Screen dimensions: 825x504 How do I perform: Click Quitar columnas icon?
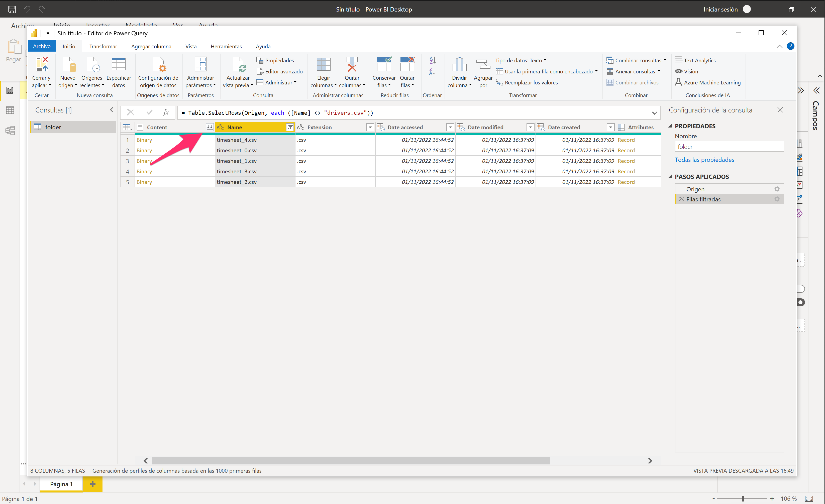click(x=352, y=64)
